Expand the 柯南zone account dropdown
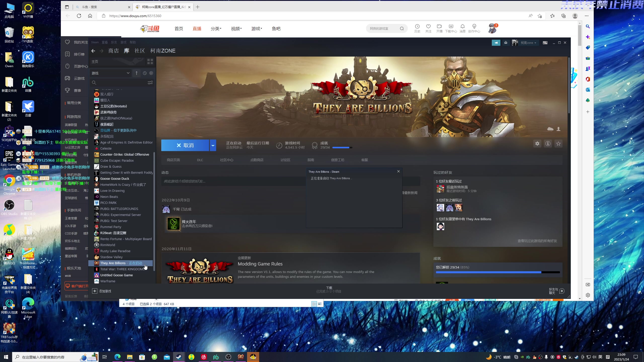The width and height of the screenshot is (644, 362). coord(528,43)
